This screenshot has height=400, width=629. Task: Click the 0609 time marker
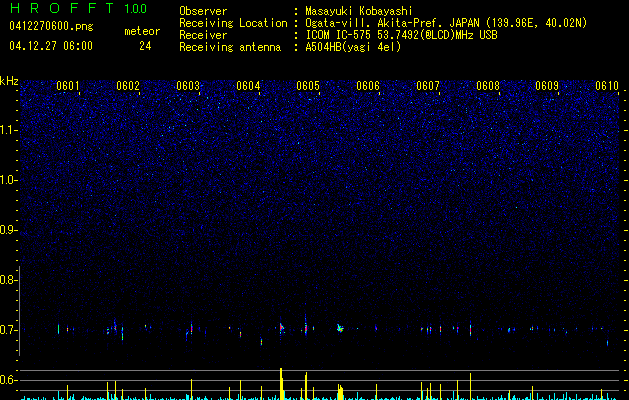[547, 86]
